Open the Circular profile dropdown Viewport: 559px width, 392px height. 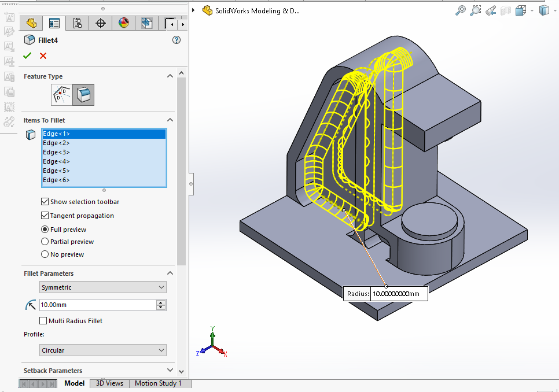pyautogui.click(x=103, y=350)
